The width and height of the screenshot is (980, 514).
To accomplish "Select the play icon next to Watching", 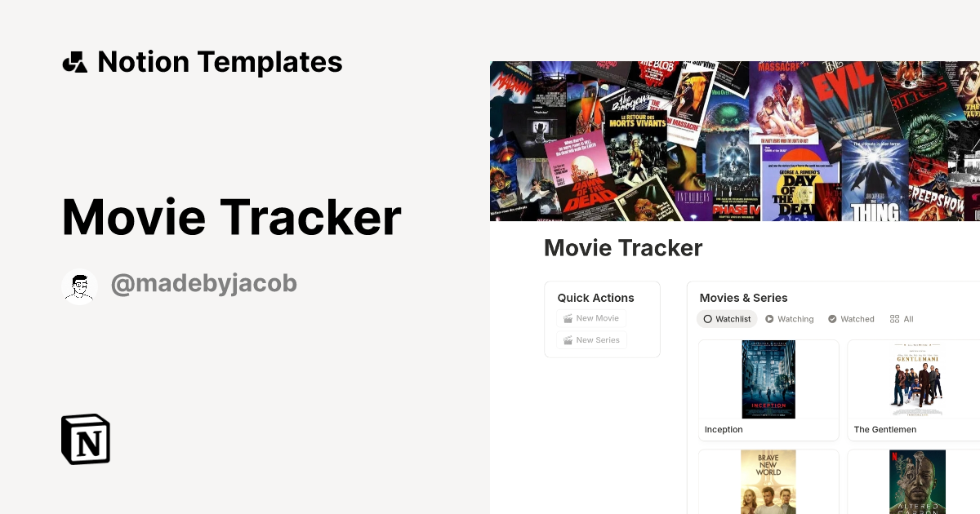I will click(x=768, y=319).
